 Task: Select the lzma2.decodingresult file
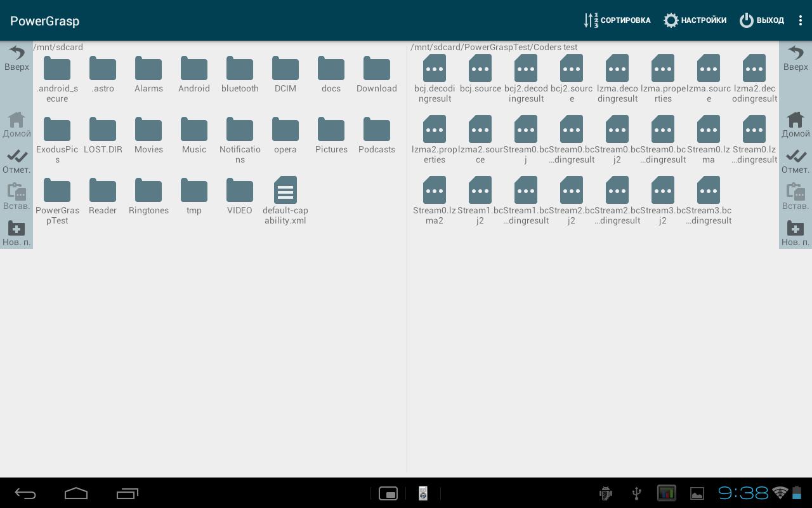[x=754, y=79]
